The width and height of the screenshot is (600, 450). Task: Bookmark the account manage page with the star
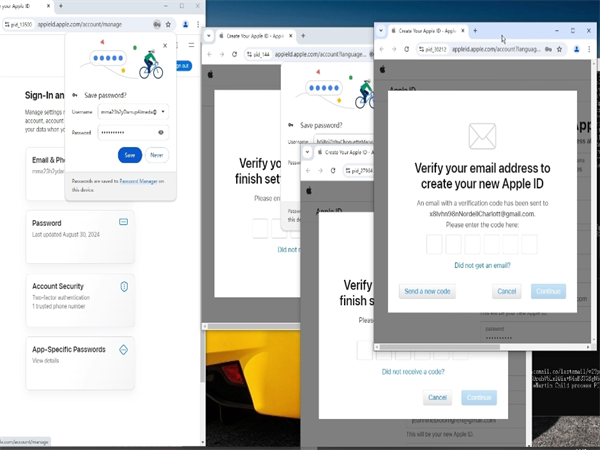click(x=168, y=23)
